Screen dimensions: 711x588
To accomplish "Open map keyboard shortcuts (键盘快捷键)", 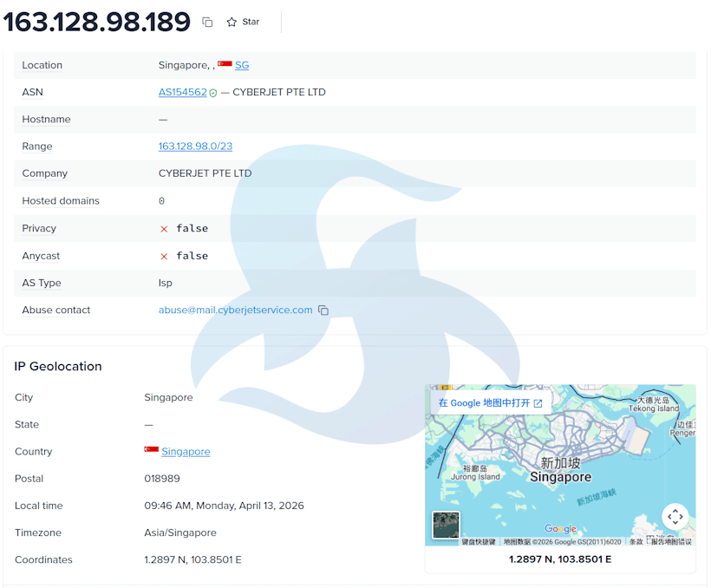I will coord(478,542).
